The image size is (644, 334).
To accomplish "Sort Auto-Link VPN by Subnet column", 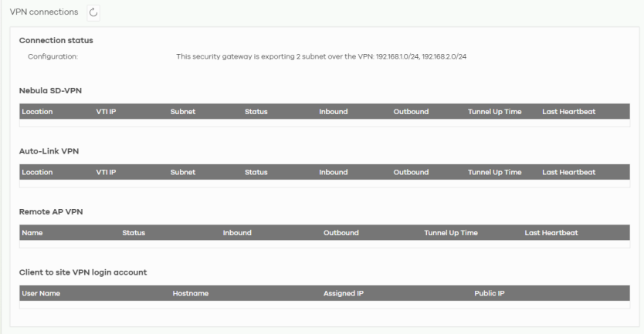I will coord(183,172).
